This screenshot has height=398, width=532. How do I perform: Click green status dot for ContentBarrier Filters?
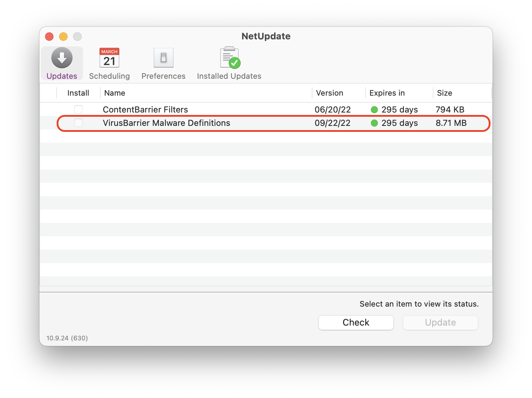(374, 110)
